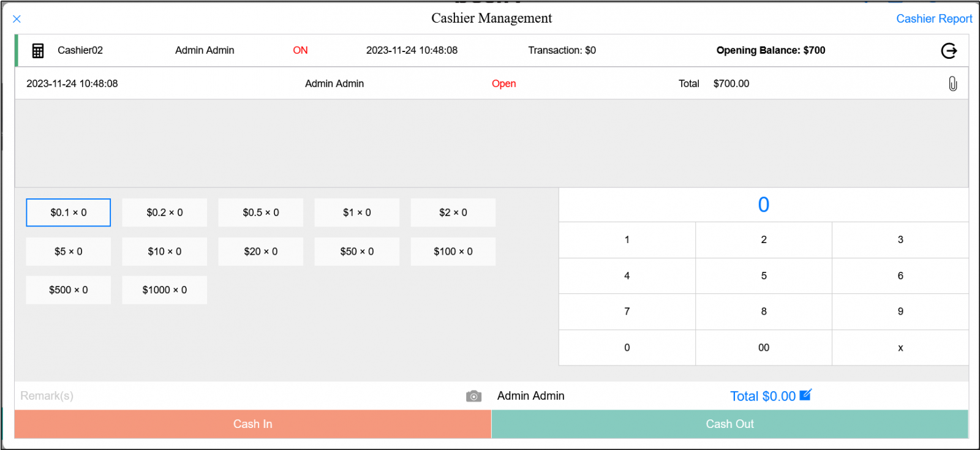Select the $2 × 0 denomination
The image size is (980, 450).
(453, 212)
